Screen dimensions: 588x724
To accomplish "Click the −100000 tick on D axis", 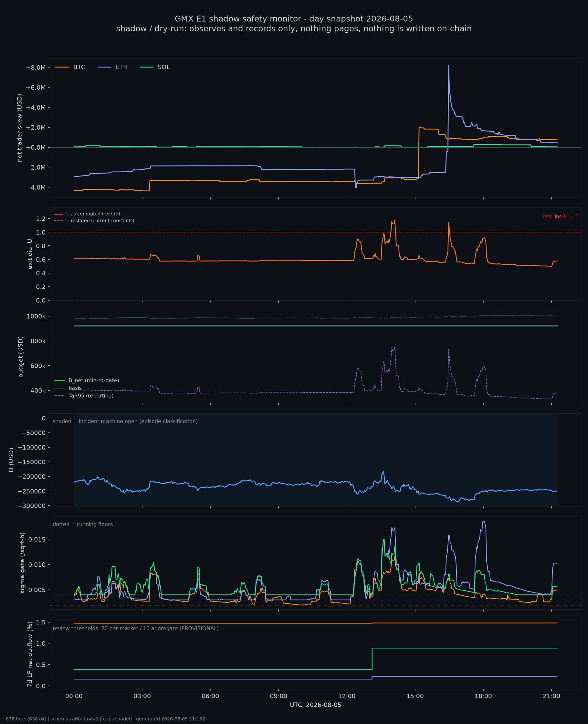I will (x=32, y=448).
